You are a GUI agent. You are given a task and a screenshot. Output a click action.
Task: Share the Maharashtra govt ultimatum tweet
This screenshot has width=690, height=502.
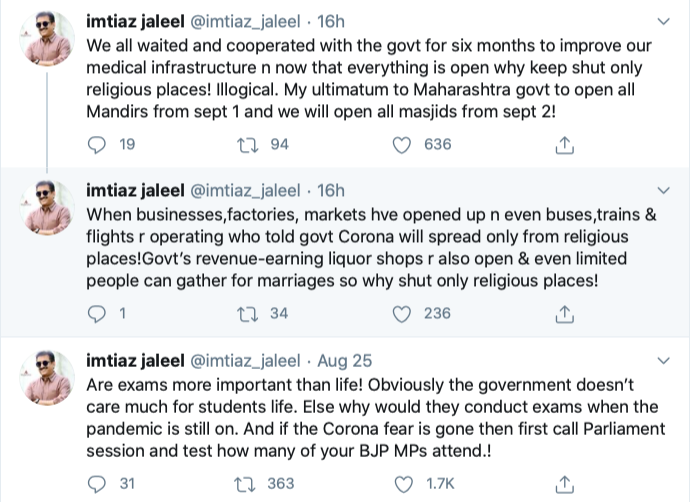pos(564,145)
